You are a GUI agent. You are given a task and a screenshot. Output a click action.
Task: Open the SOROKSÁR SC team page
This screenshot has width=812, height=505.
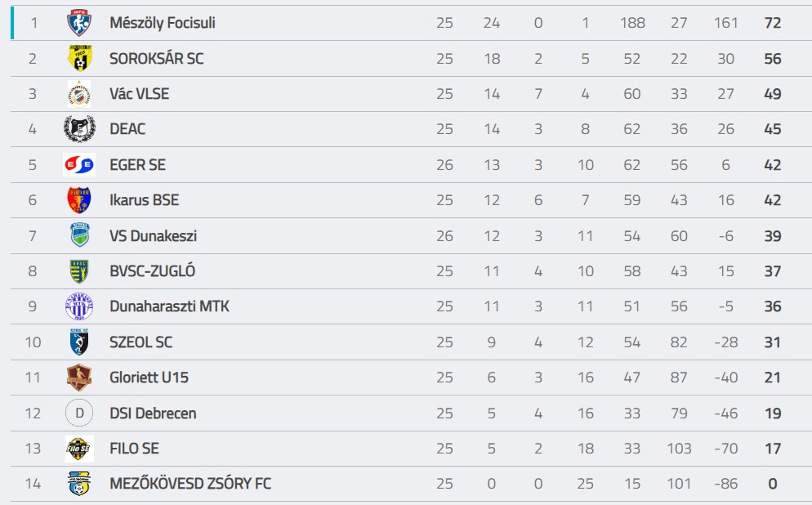coord(156,59)
